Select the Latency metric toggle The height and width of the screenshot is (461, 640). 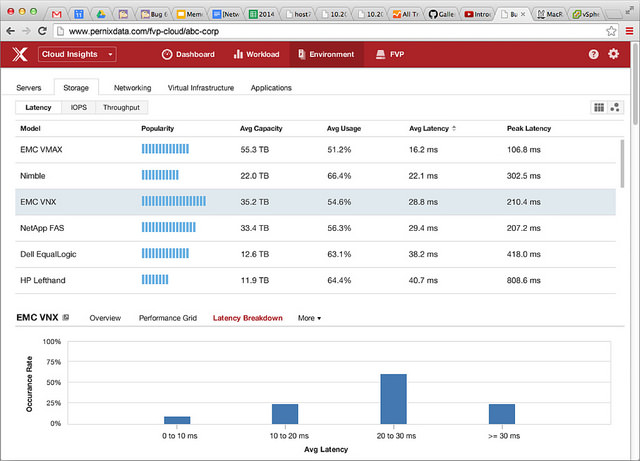pos(38,107)
